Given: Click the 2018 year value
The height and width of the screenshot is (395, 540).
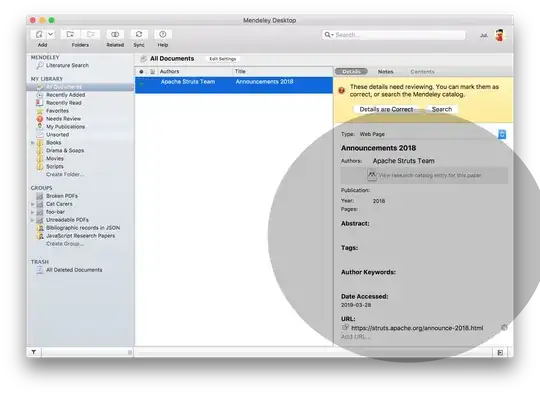Looking at the screenshot, I should click(x=379, y=201).
